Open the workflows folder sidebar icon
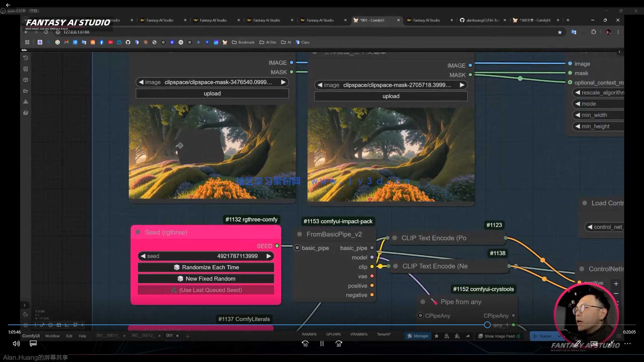The width and height of the screenshot is (644, 362). (25, 91)
